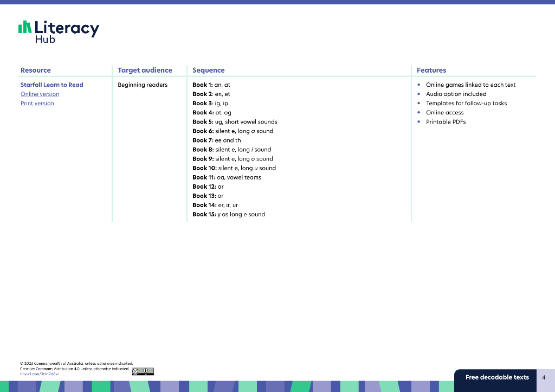Select the Book 3: ig, ip row
Image resolution: width=555 pixels, height=392 pixels.
[210, 103]
